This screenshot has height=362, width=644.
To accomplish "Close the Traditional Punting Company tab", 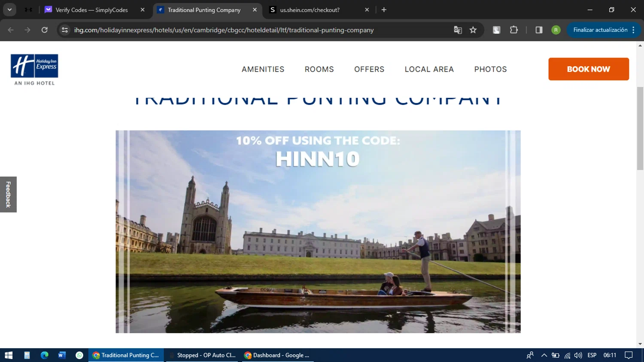I will [x=255, y=10].
